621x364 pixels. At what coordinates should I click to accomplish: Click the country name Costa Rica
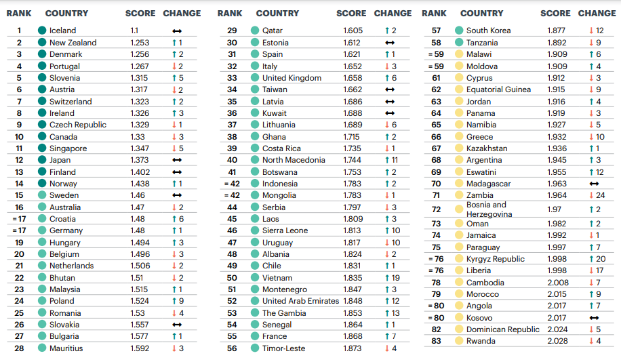pyautogui.click(x=281, y=148)
